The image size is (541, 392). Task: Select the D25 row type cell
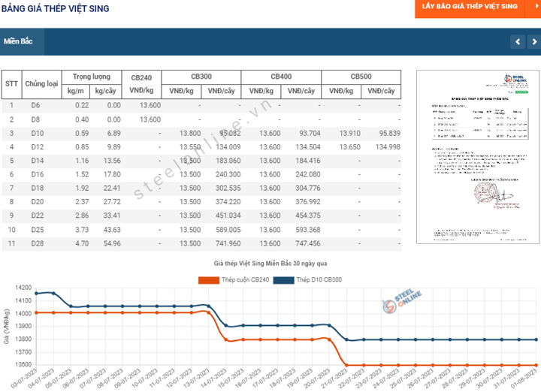38,230
